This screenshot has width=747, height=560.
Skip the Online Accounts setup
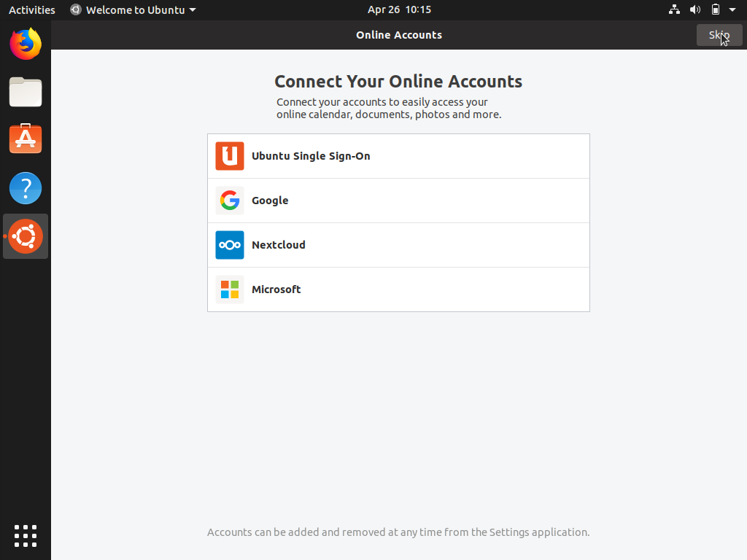pyautogui.click(x=719, y=35)
